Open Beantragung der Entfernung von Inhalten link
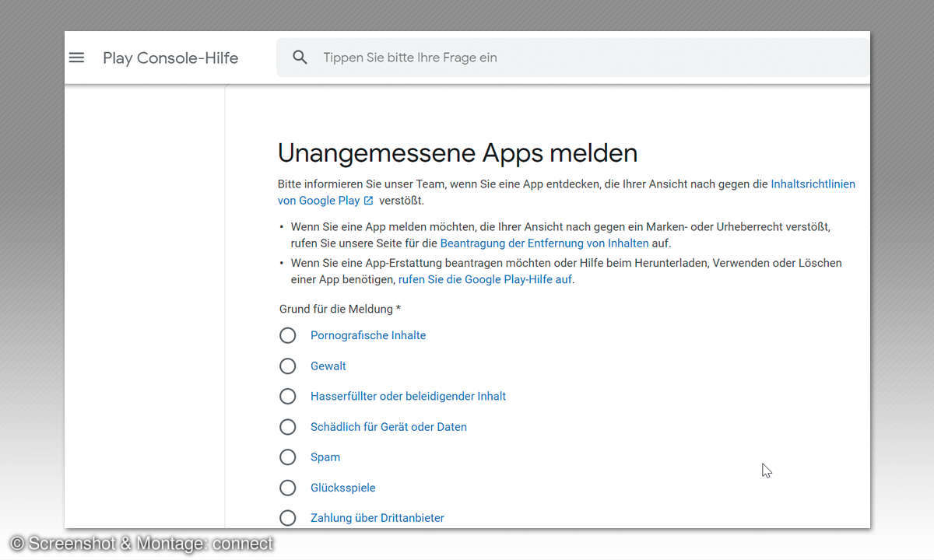This screenshot has height=560, width=934. click(544, 243)
